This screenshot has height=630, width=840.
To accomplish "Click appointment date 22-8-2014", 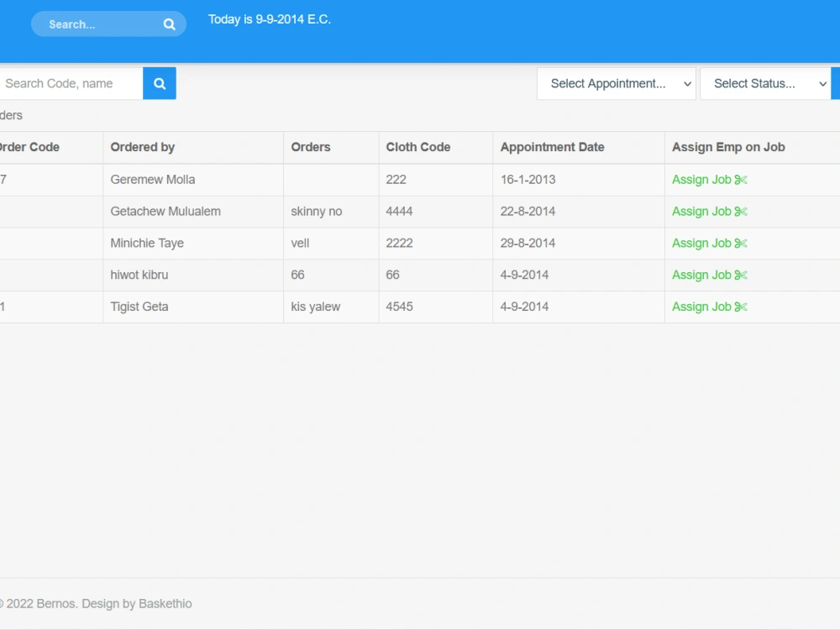I will click(528, 212).
